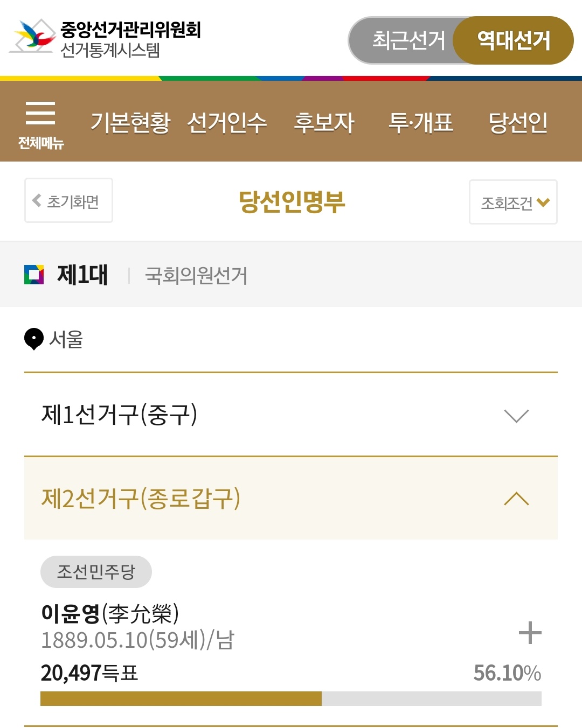
Task: Click the 56.10% vote share bar
Action: [x=291, y=698]
